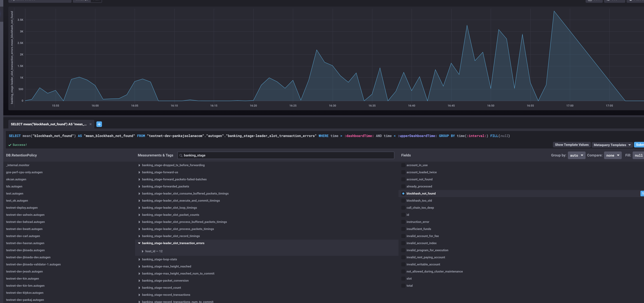Check the invalid_rent_paying_account field
The height and width of the screenshot is (303, 644).
coord(403,257)
